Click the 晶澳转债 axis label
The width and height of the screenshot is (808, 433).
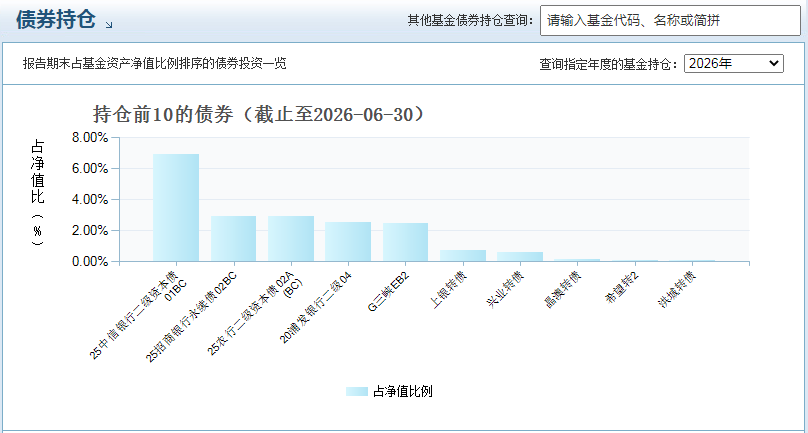pyautogui.click(x=563, y=290)
